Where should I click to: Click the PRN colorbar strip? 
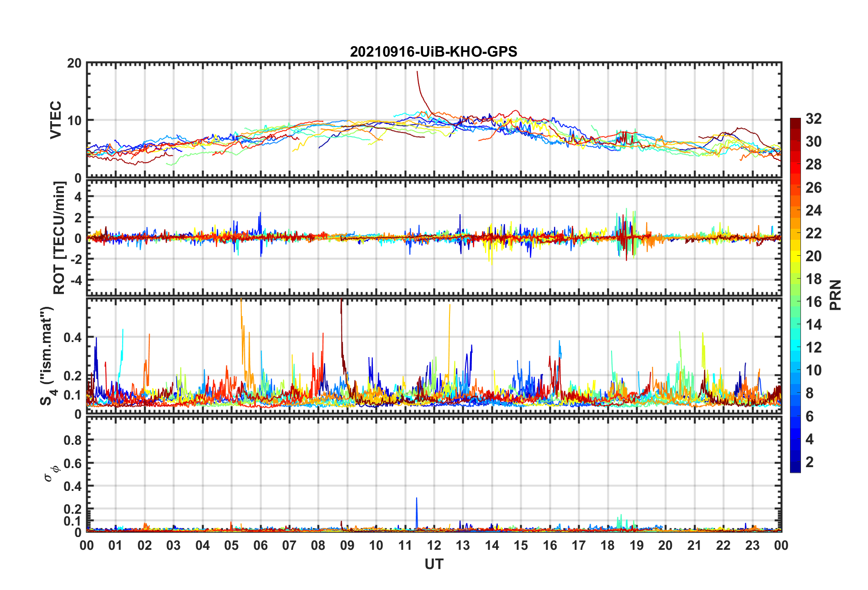(x=795, y=295)
